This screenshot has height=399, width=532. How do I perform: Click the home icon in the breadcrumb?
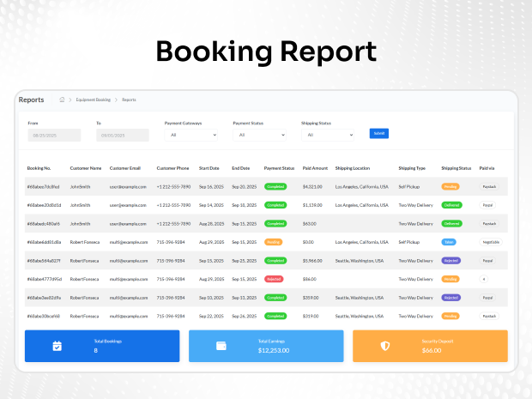click(62, 100)
